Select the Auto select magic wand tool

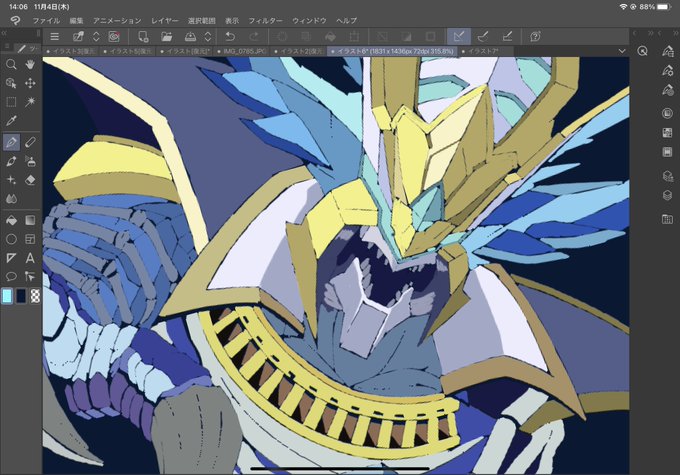coord(30,102)
